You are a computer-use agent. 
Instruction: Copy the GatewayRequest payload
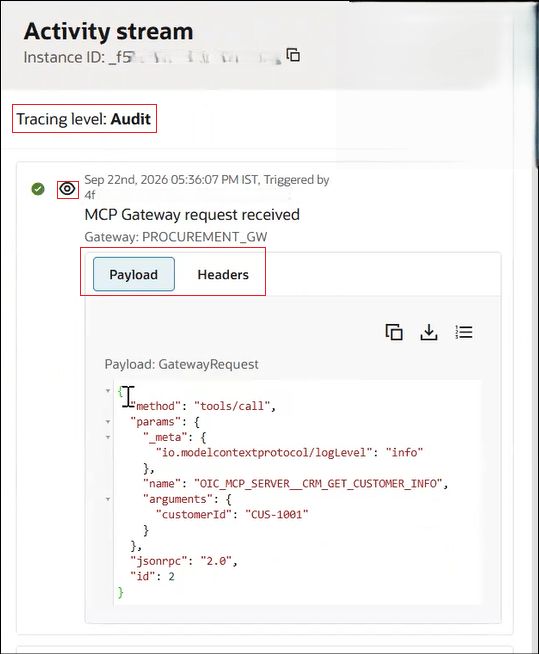(394, 332)
